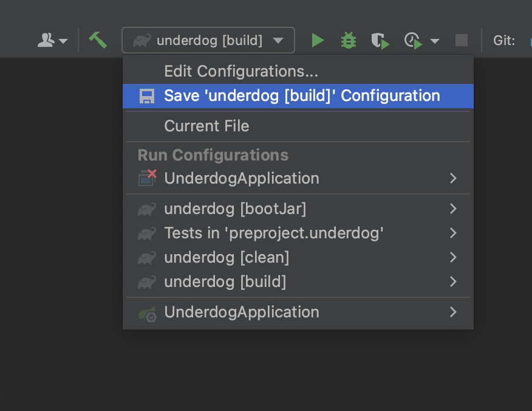Click the Git: label in the toolbar
The image size is (532, 411).
pos(504,40)
